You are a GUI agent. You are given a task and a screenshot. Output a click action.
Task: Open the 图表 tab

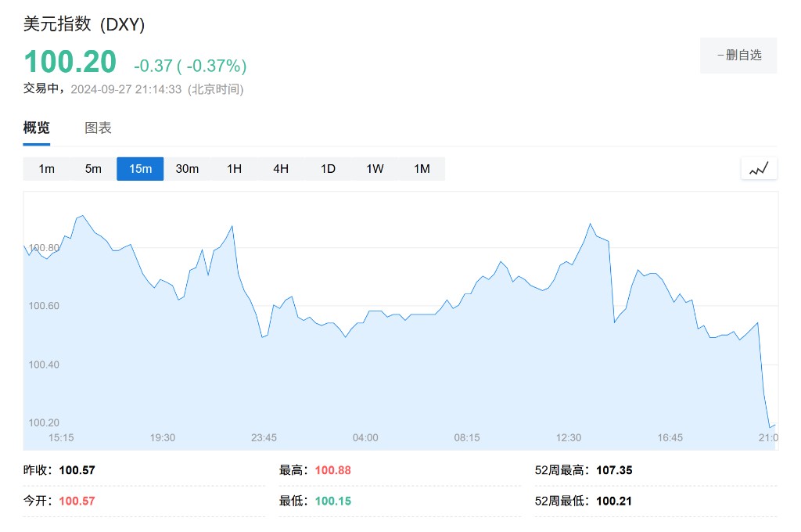[x=98, y=128]
